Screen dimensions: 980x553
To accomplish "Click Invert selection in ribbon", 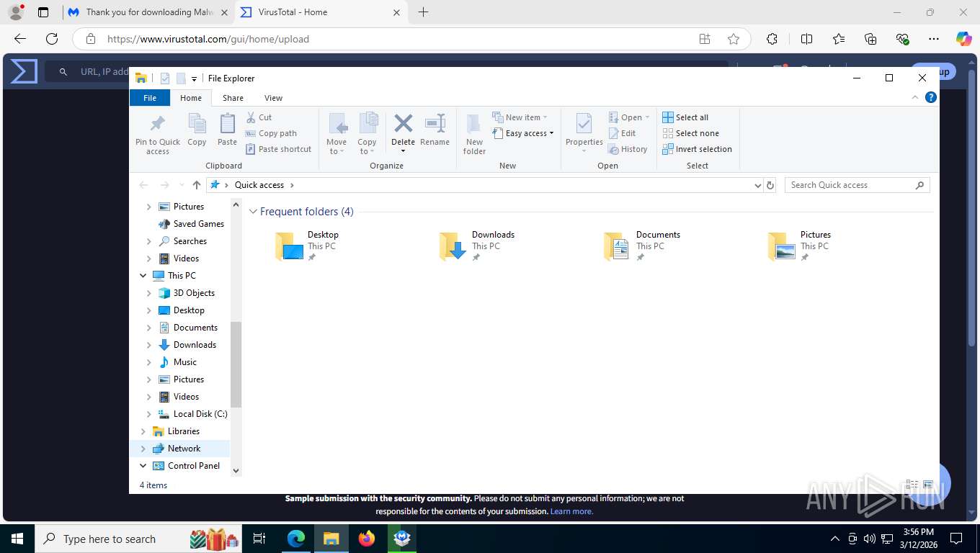I will coord(697,149).
